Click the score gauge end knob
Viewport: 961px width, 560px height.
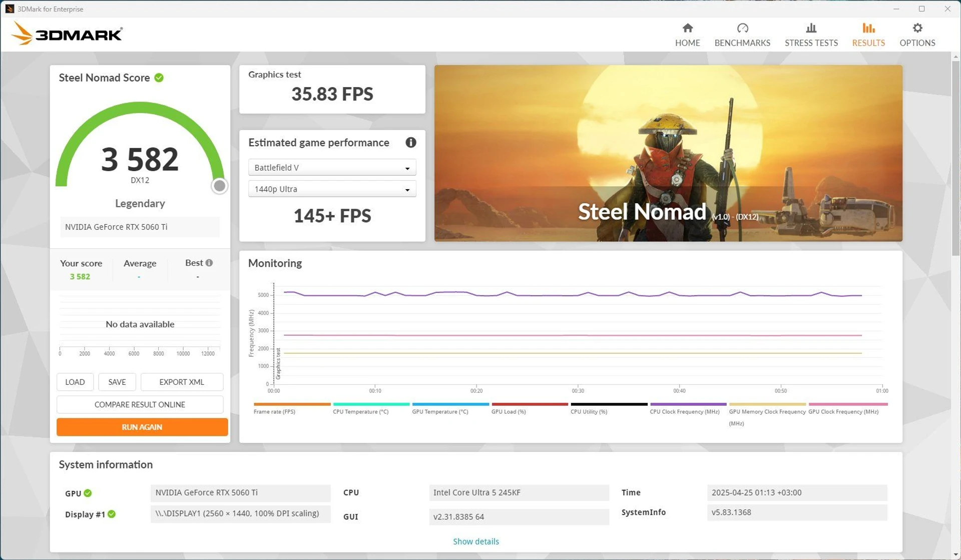tap(219, 186)
